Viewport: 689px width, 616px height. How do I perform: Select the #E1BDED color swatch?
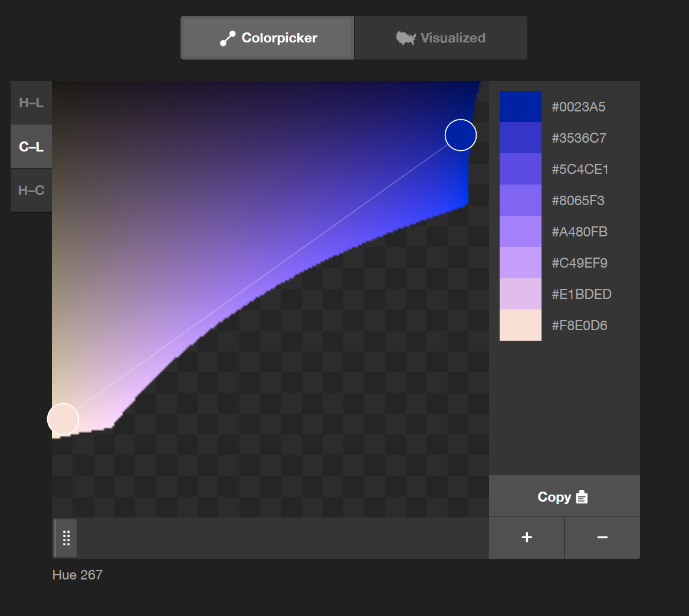520,294
